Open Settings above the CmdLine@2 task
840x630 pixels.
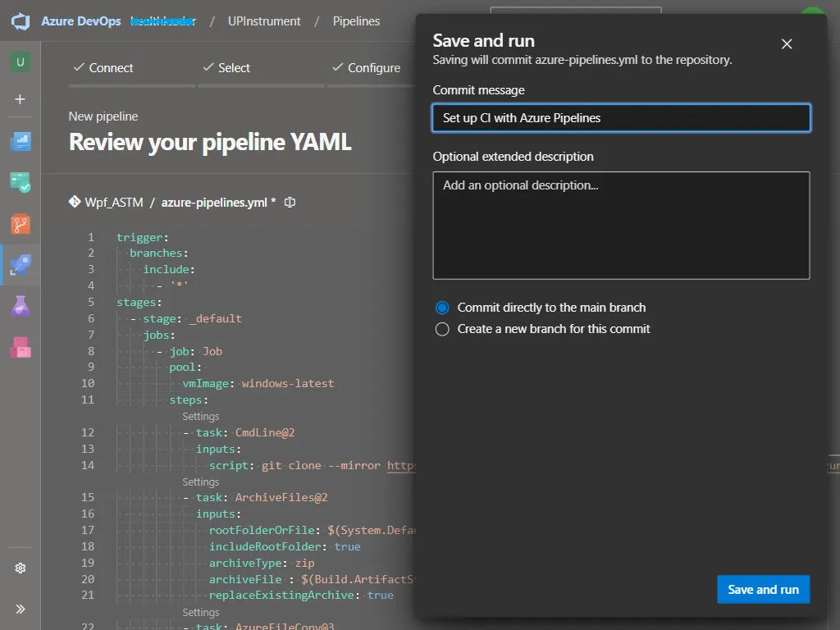coord(200,416)
